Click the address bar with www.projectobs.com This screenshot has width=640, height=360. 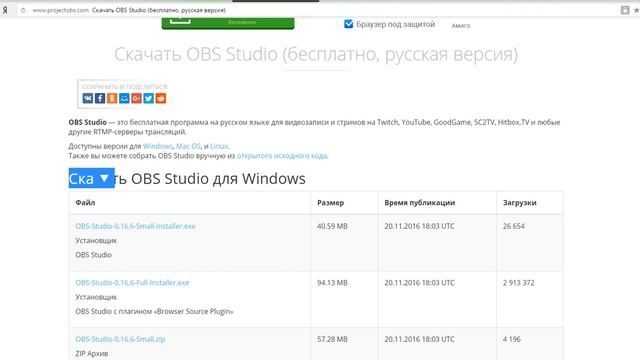(318, 10)
